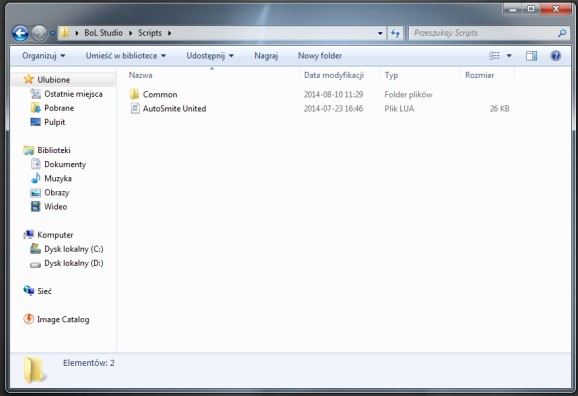Open Pobrane in the sidebar
The width and height of the screenshot is (578, 396).
[59, 108]
